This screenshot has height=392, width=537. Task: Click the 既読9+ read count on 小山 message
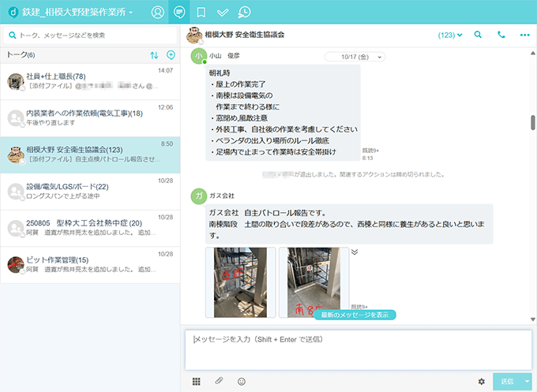point(370,151)
